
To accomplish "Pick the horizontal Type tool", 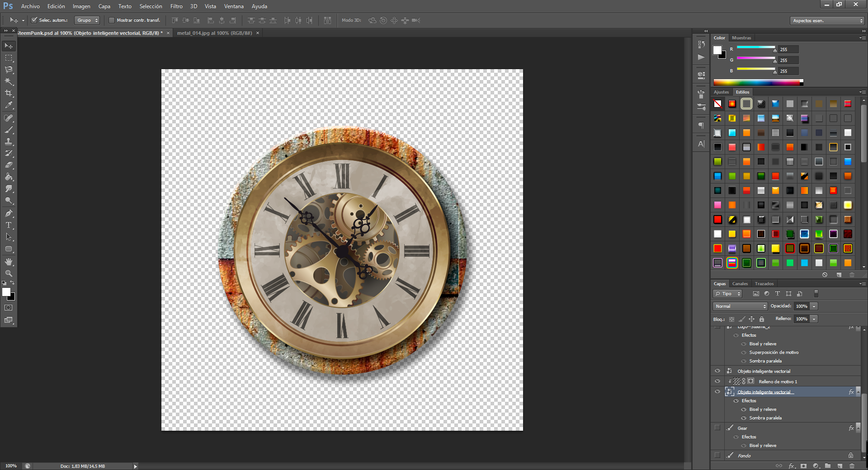I will click(x=9, y=225).
